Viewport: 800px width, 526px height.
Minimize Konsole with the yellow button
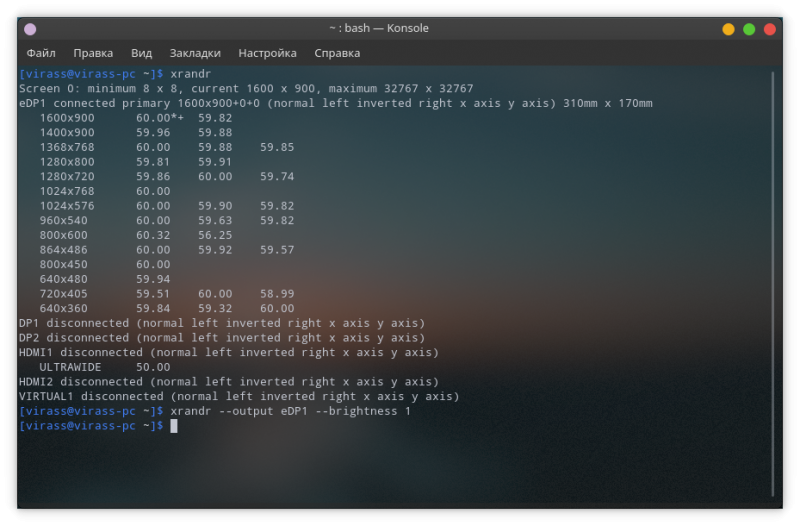click(x=728, y=30)
